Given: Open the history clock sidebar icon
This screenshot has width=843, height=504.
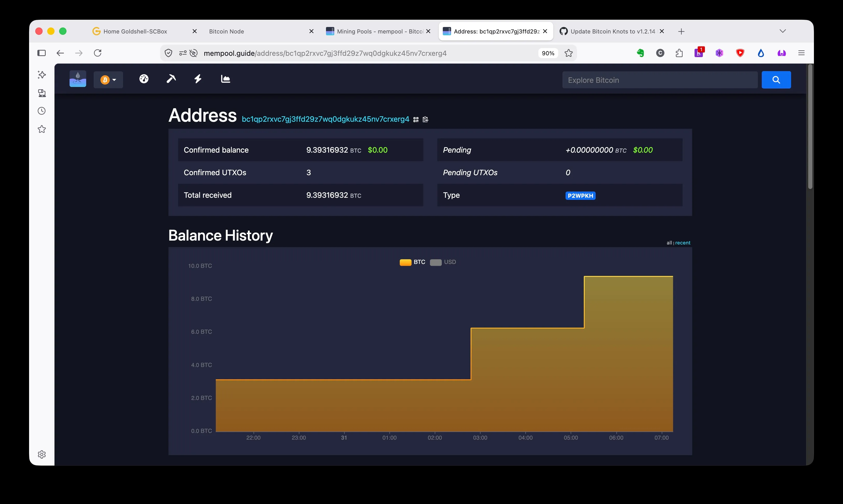Looking at the screenshot, I should click(x=42, y=111).
